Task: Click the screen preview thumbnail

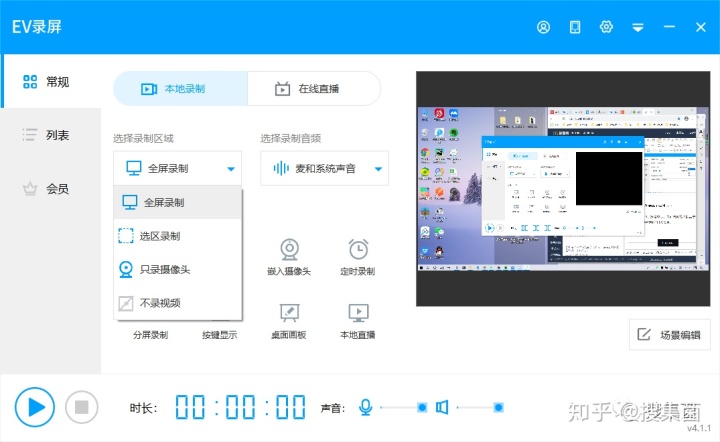Action: (x=563, y=189)
